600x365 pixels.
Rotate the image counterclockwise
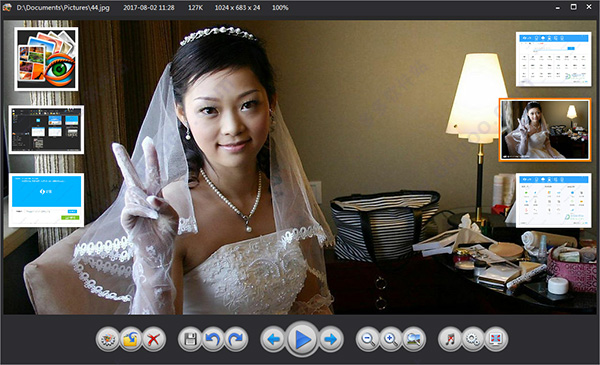pos(213,339)
